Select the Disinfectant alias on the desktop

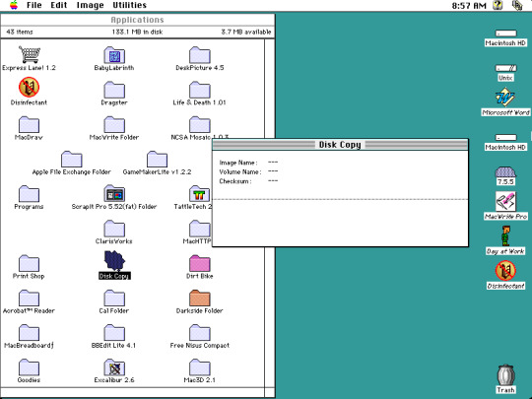pyautogui.click(x=505, y=271)
